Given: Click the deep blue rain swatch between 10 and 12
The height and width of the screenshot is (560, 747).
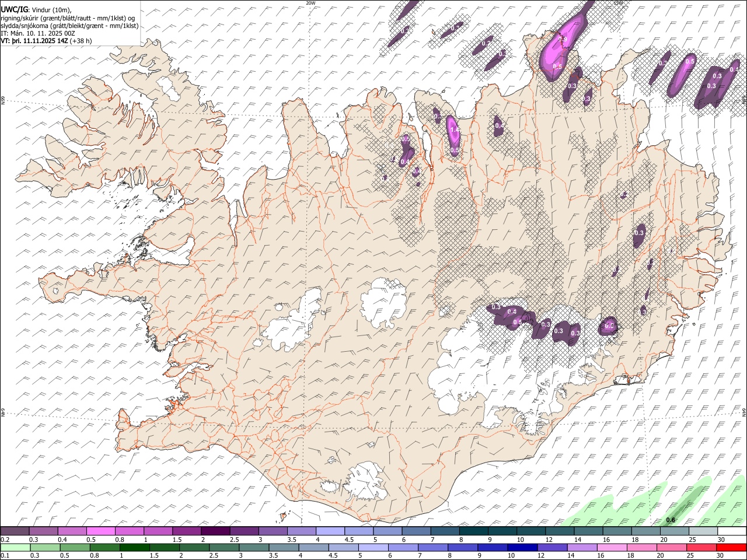Looking at the screenshot, I should pos(522,547).
